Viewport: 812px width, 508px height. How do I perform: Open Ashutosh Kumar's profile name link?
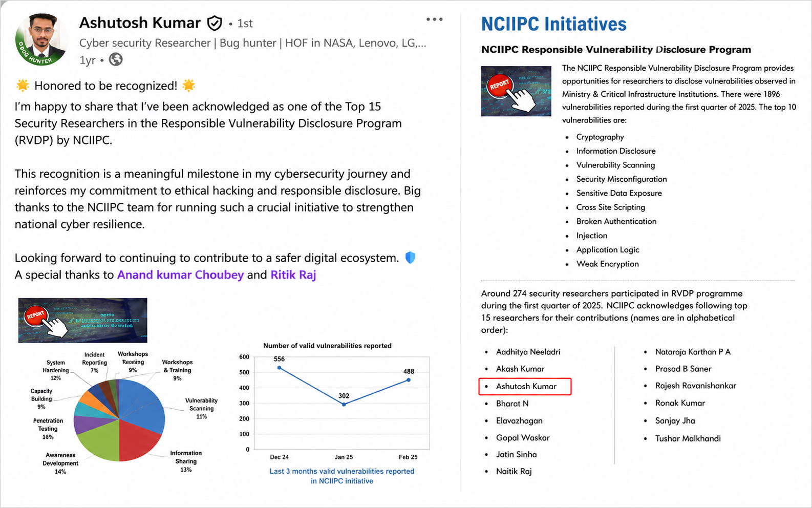[x=140, y=23]
